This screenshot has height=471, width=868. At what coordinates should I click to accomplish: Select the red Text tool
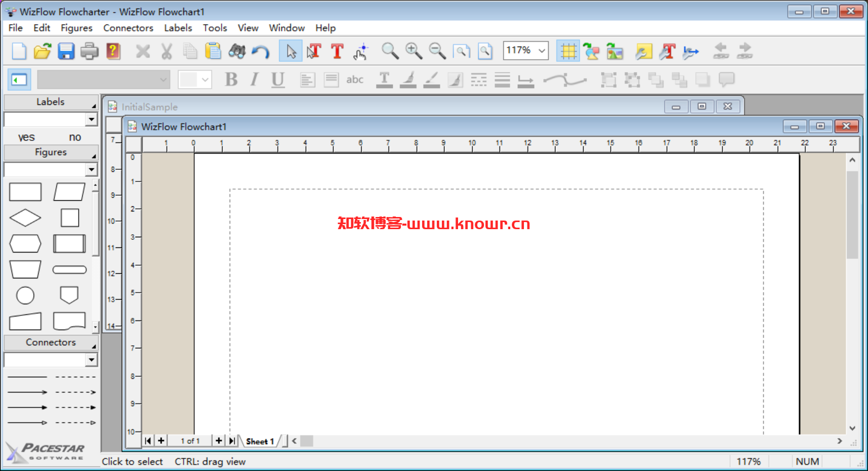point(337,51)
